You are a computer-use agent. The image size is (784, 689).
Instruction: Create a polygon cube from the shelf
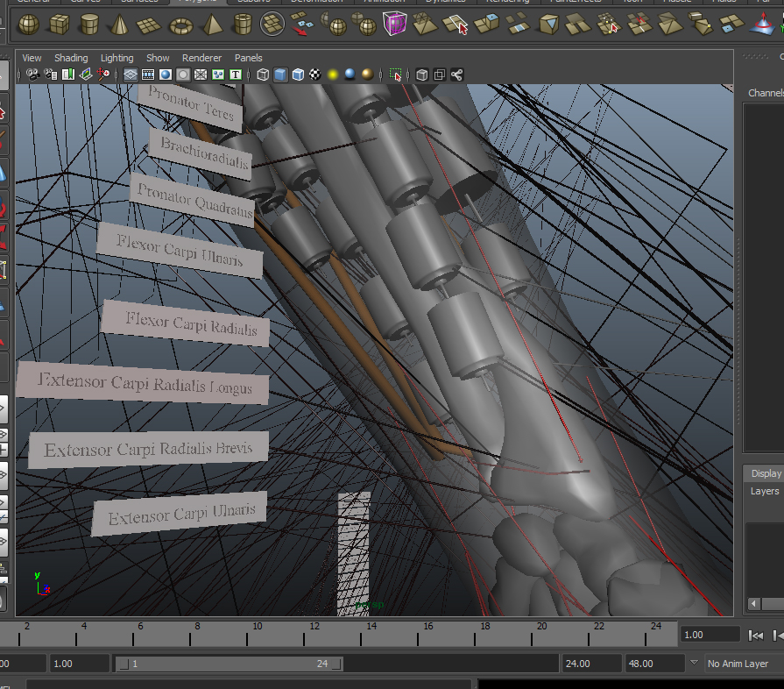click(59, 24)
